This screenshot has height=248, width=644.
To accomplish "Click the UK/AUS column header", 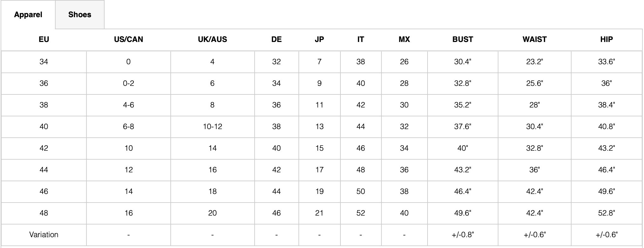I will click(212, 39).
